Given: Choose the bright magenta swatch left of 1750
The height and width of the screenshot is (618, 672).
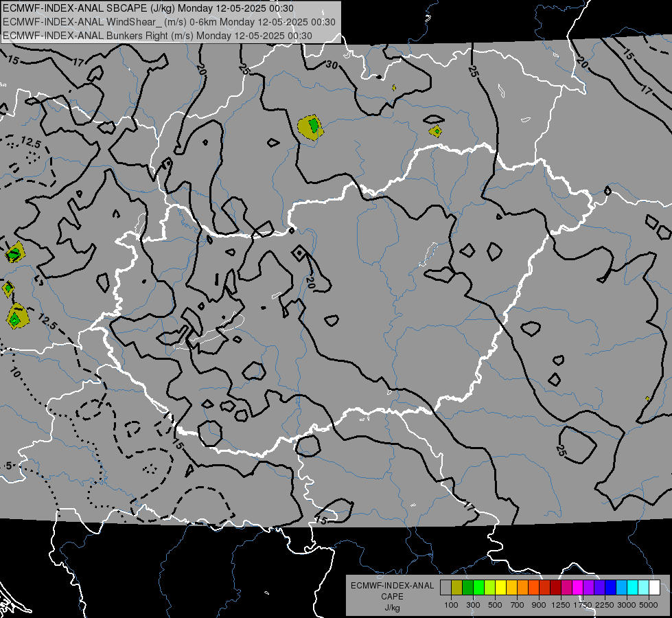Looking at the screenshot, I should pos(578,588).
